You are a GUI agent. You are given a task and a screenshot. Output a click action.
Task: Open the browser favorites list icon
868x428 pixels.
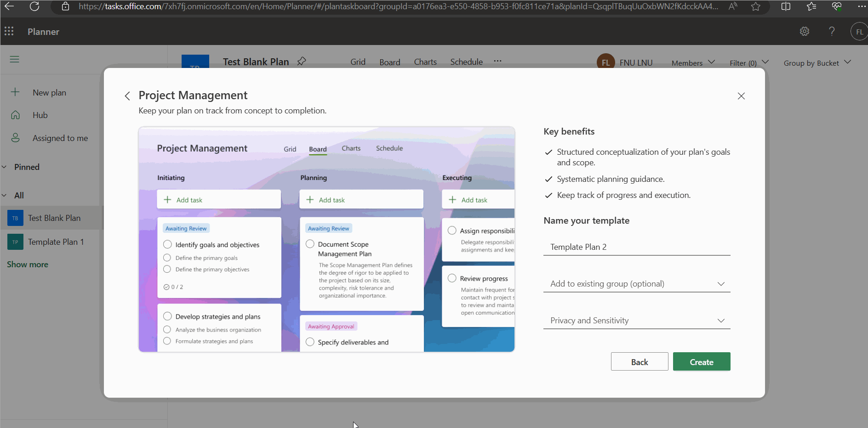[x=811, y=6]
